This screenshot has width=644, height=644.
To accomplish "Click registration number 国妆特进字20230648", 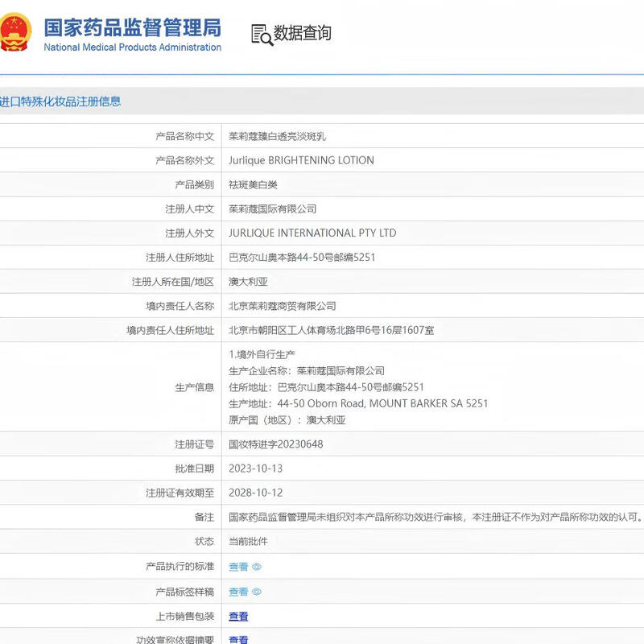I will [x=275, y=444].
